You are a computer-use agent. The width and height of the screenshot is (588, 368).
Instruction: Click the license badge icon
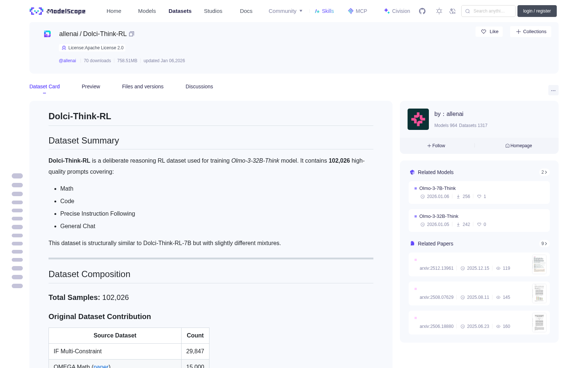tap(64, 48)
